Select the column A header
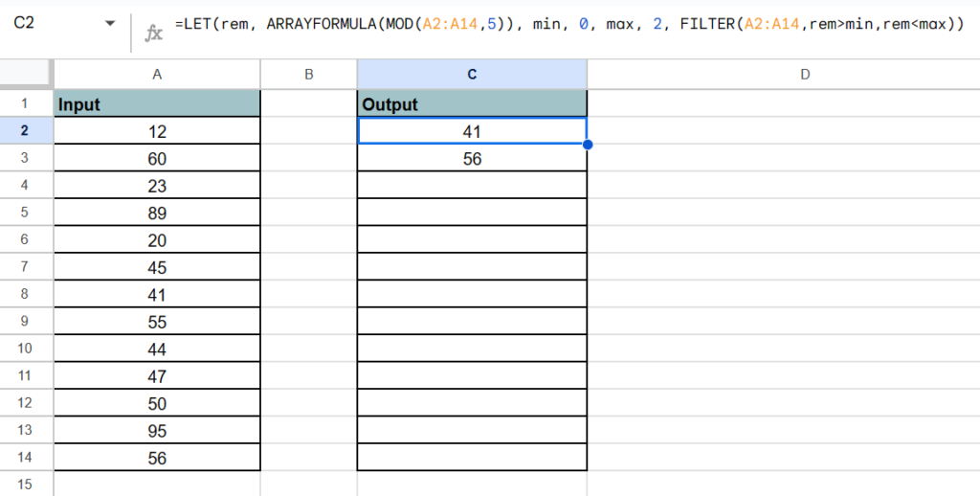The width and height of the screenshot is (980, 496). pyautogui.click(x=157, y=74)
